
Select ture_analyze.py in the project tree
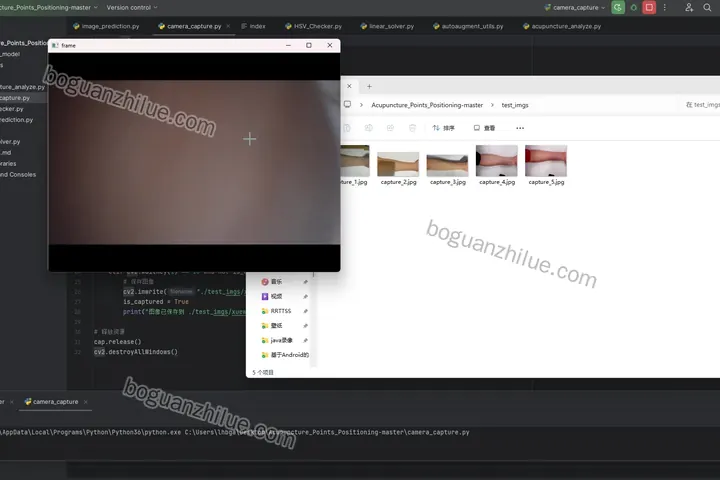pyautogui.click(x=22, y=87)
